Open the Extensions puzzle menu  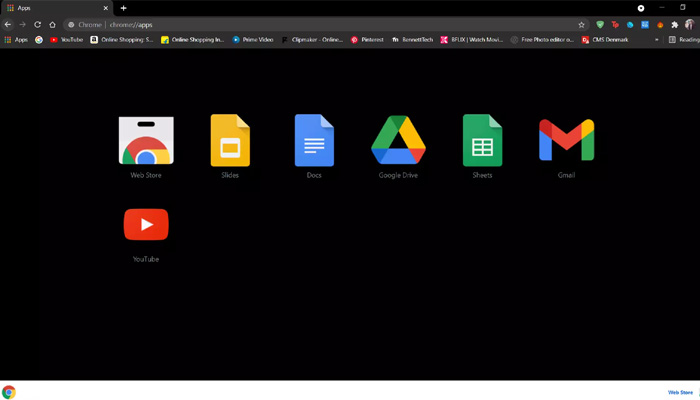pos(675,25)
